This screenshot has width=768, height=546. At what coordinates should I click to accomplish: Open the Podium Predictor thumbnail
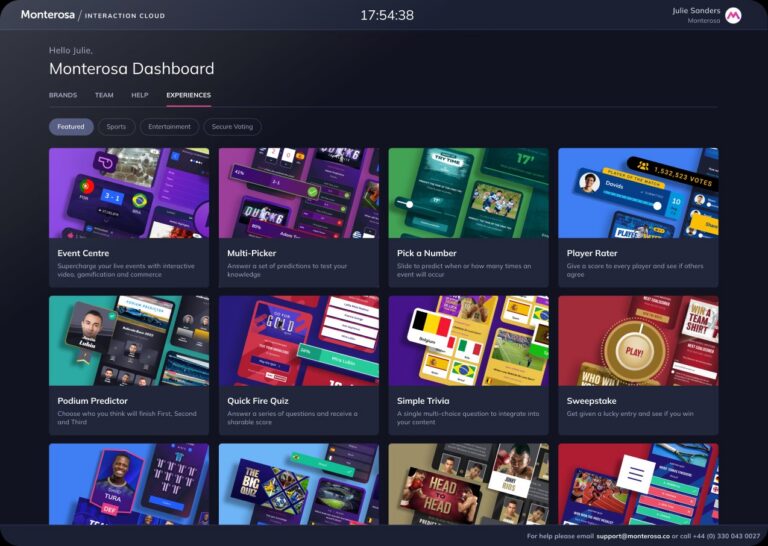tap(129, 341)
